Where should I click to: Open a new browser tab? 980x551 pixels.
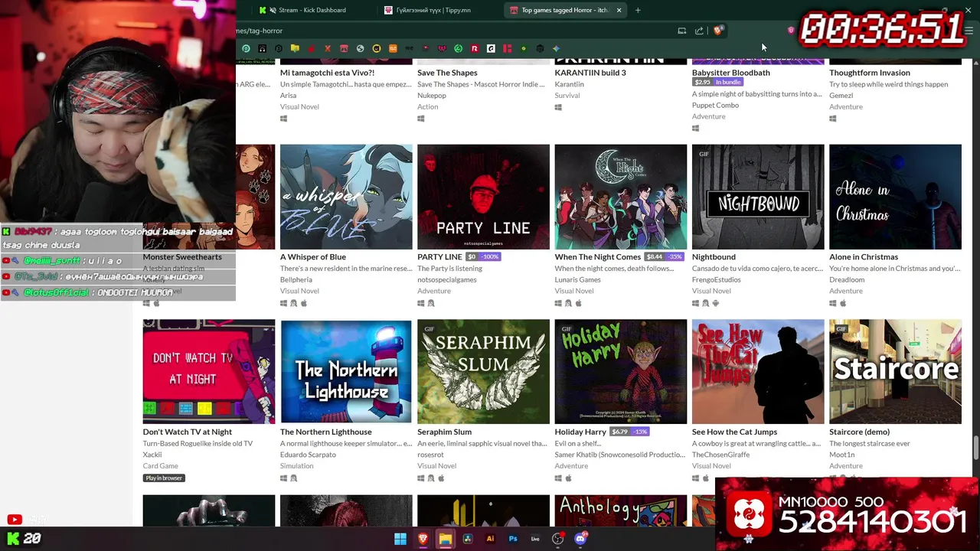pos(638,10)
